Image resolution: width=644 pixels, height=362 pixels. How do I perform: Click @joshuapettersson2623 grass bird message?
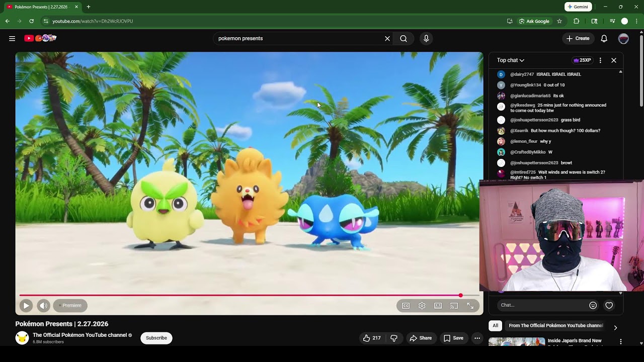click(571, 120)
